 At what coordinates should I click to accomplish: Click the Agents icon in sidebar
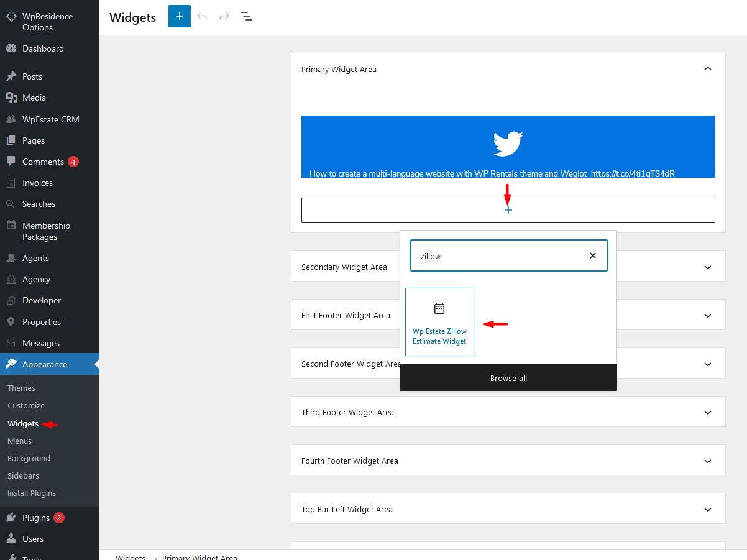[x=11, y=258]
